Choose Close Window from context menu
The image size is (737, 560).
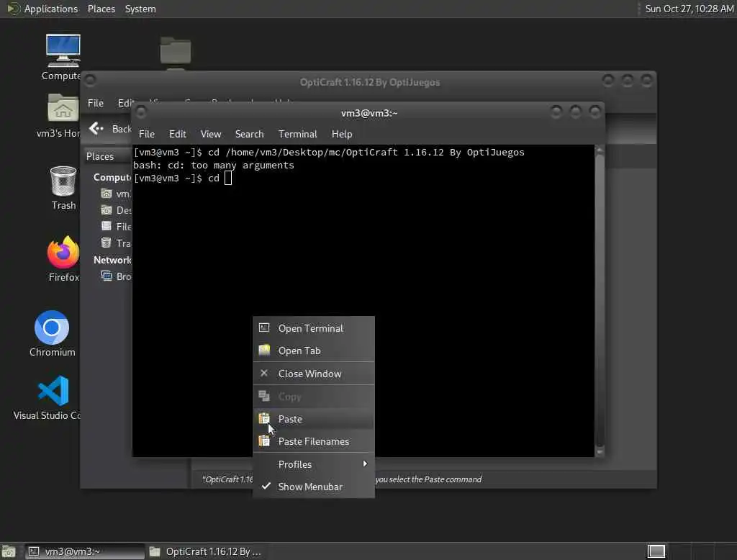pyautogui.click(x=314, y=374)
